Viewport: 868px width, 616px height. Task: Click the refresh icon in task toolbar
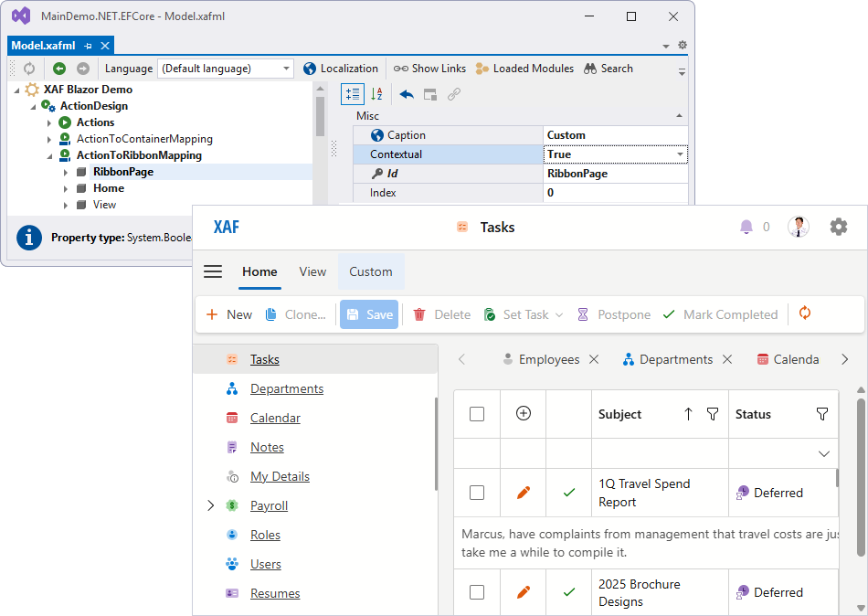[805, 313]
